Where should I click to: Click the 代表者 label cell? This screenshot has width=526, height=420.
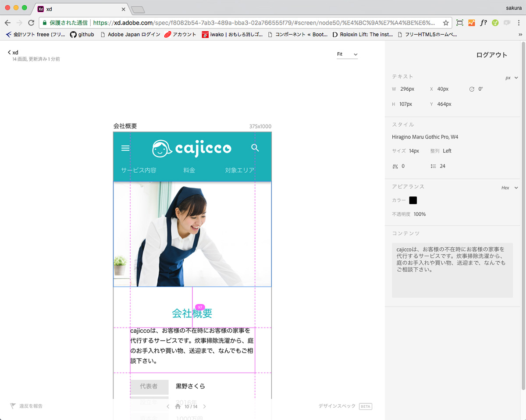click(149, 386)
